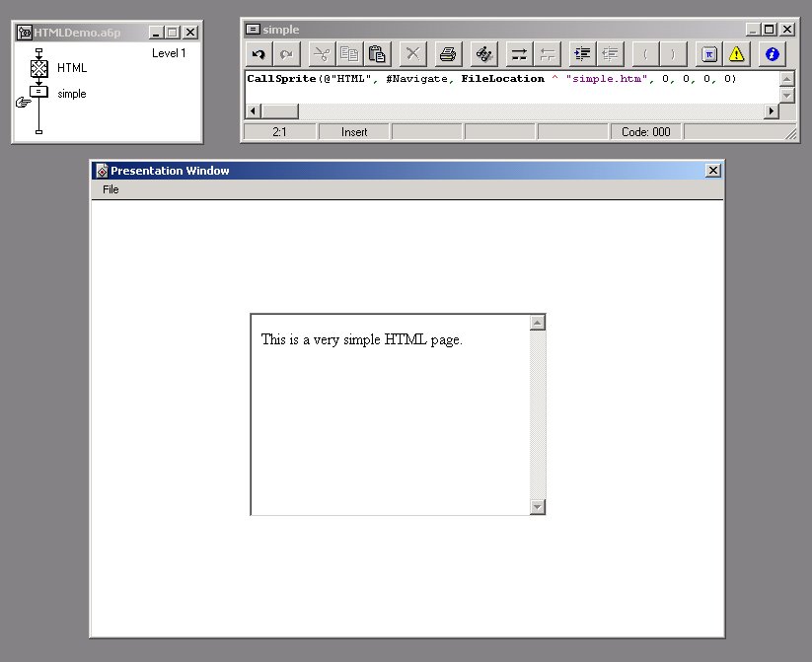Open the File menu in Presentation Window
This screenshot has width=812, height=662.
pyautogui.click(x=111, y=189)
